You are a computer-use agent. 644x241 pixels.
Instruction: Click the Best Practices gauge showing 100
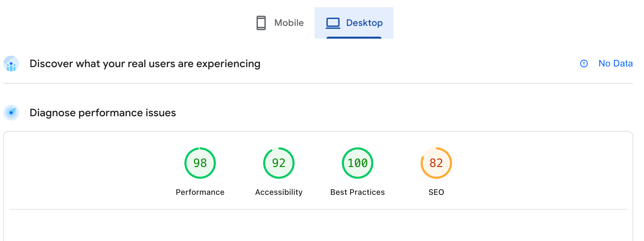coord(357,163)
